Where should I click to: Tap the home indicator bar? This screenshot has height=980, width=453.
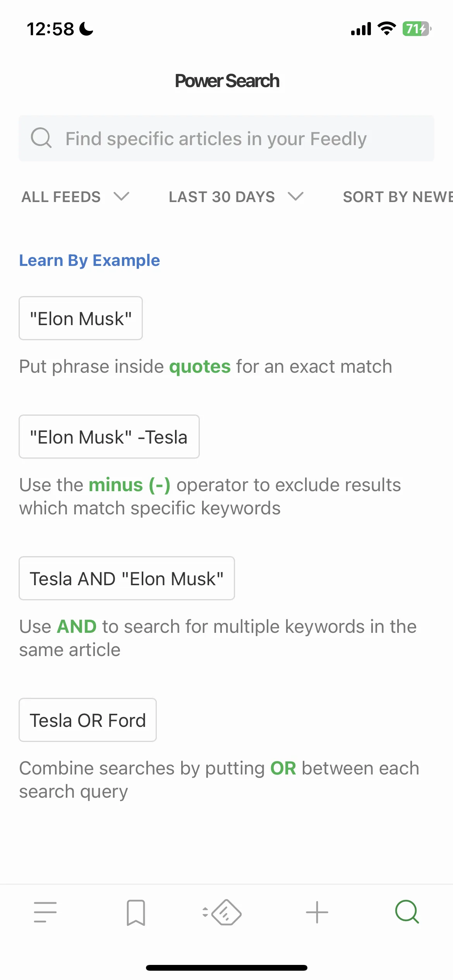(226, 968)
